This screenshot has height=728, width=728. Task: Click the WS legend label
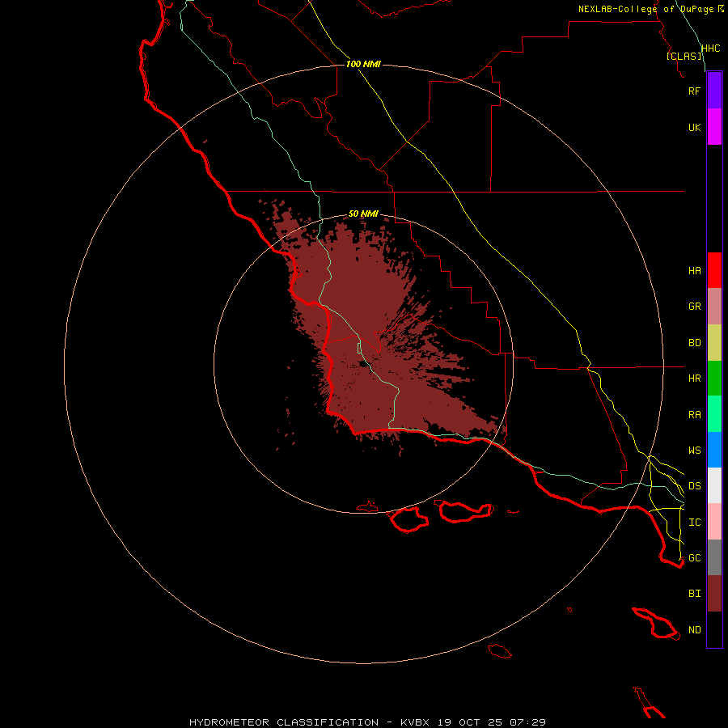tap(694, 451)
